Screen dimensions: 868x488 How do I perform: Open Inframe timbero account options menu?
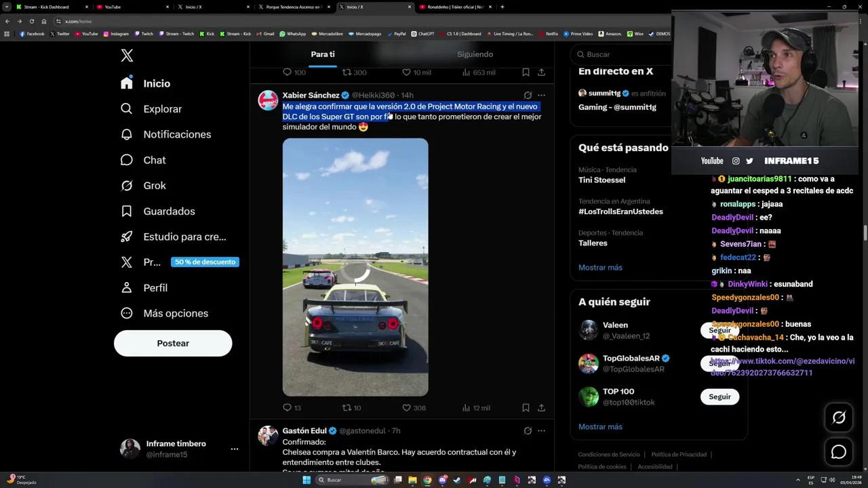(234, 449)
